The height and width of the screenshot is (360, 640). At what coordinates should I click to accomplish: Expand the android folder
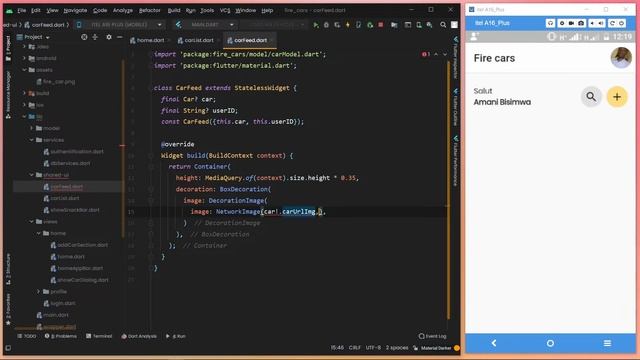point(24,58)
